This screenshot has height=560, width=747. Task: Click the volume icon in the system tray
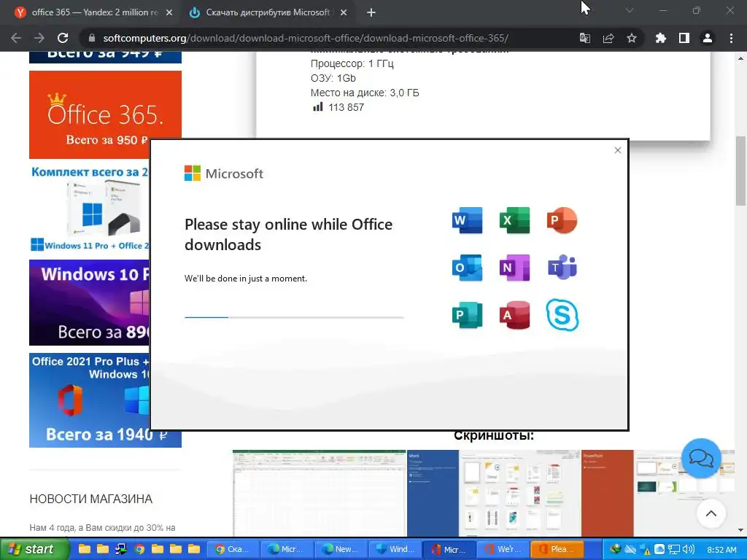tap(689, 549)
